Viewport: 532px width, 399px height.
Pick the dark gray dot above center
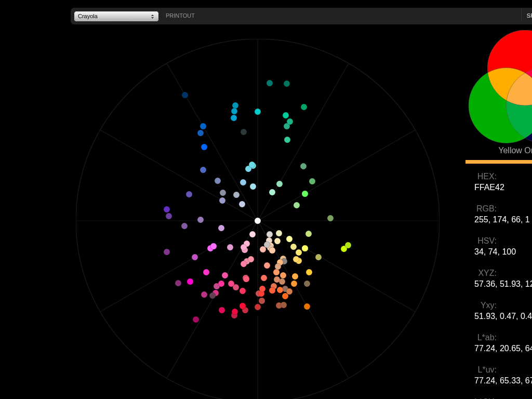pyautogui.click(x=244, y=132)
